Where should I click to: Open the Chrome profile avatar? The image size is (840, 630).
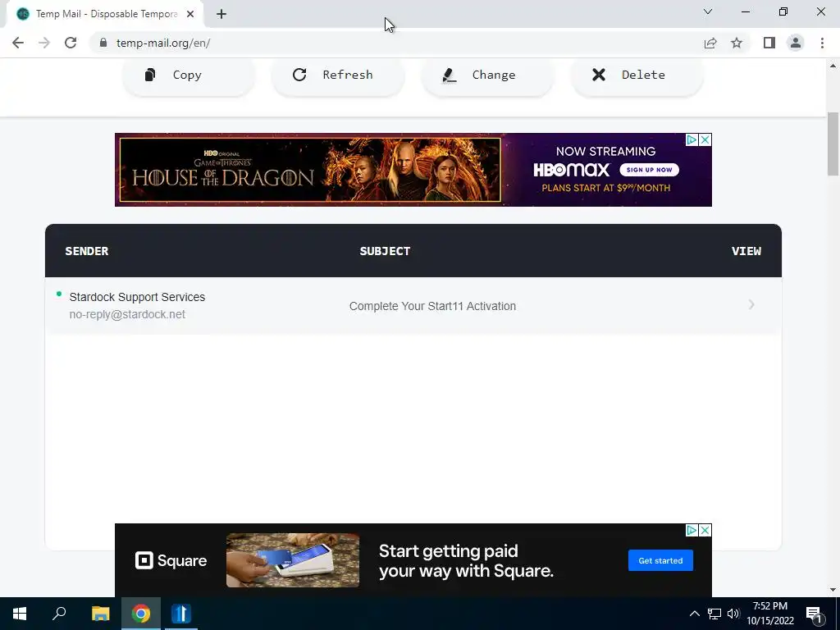796,43
